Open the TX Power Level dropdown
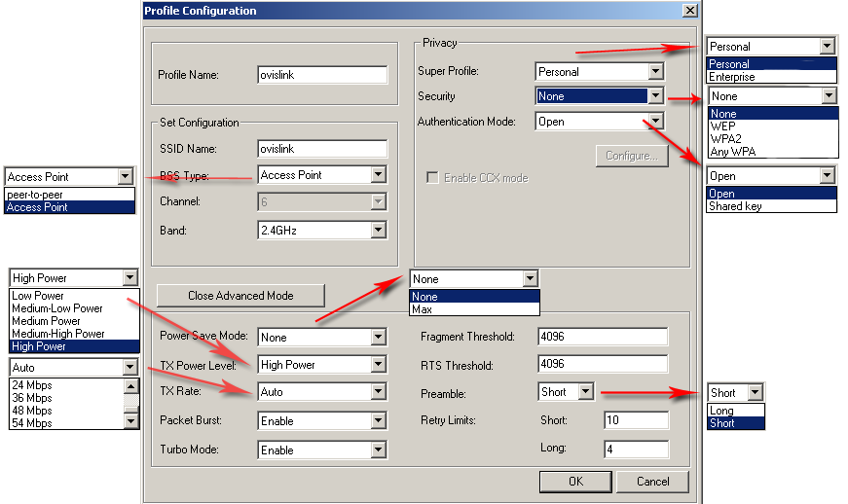This screenshot has width=848, height=504. click(379, 365)
